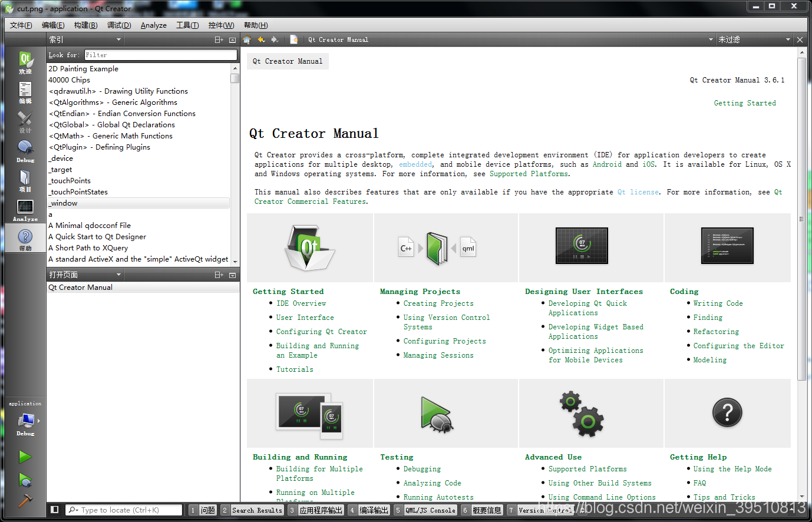This screenshot has height=522, width=812.
Task: Split the index side panel
Action: coord(219,39)
